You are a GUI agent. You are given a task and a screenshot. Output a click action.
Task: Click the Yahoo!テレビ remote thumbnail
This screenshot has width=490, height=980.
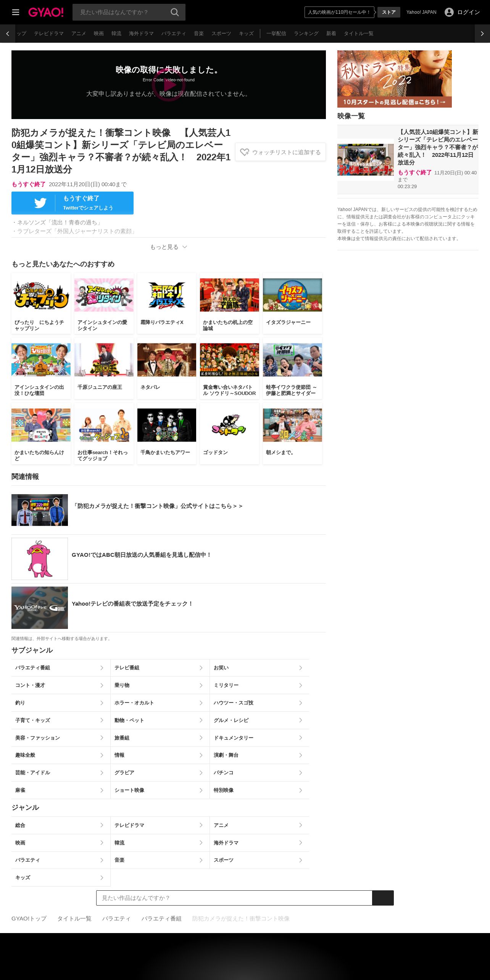point(40,608)
